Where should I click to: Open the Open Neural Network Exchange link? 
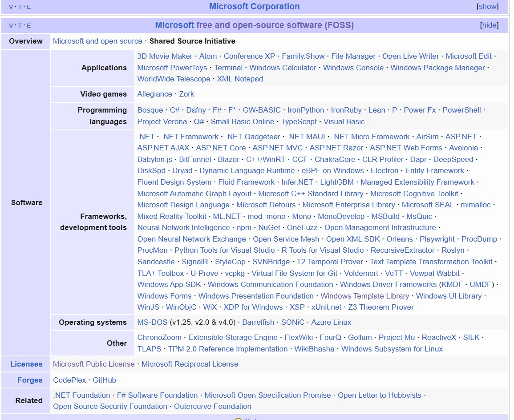coord(191,239)
